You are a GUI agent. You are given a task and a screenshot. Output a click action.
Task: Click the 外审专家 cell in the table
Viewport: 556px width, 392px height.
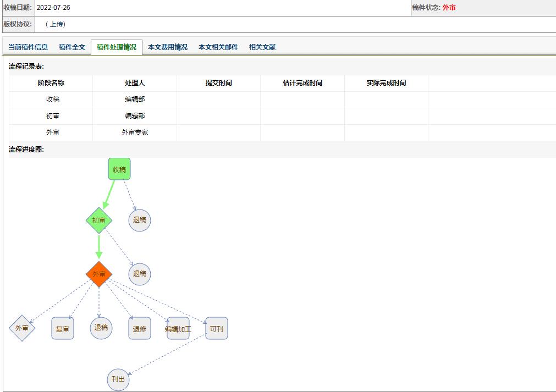coord(135,132)
